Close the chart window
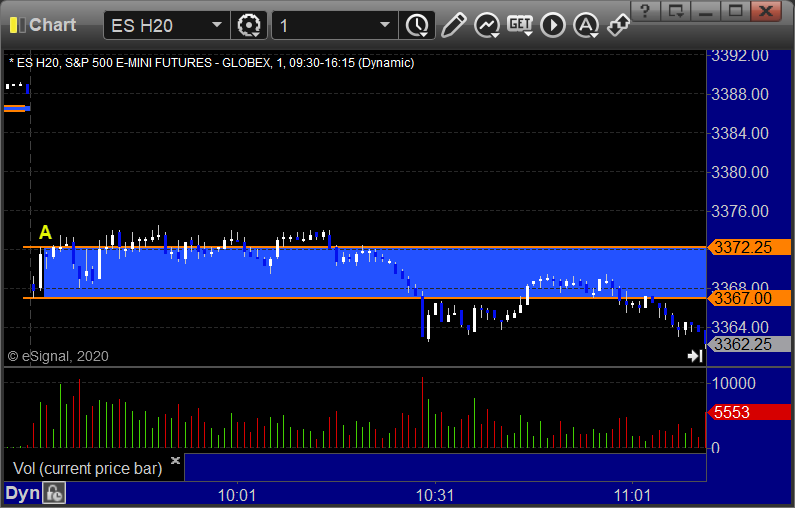 [x=767, y=11]
